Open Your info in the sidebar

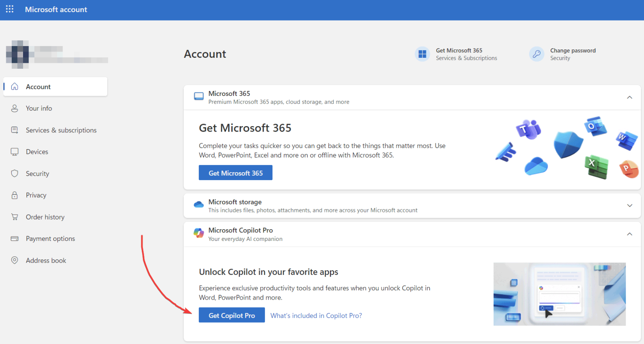pyautogui.click(x=39, y=109)
